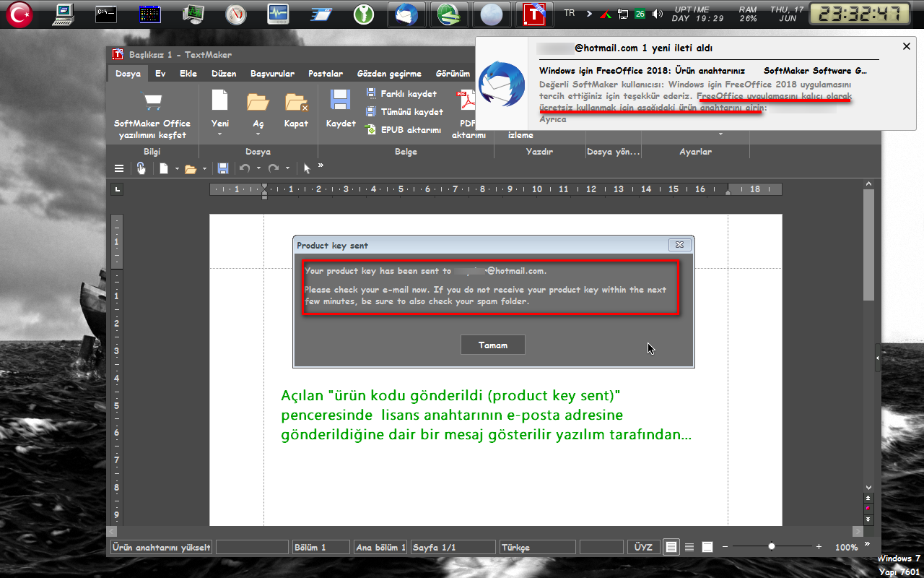Click new document icon in quick access toolbar
The image size is (924, 578).
coord(164,168)
